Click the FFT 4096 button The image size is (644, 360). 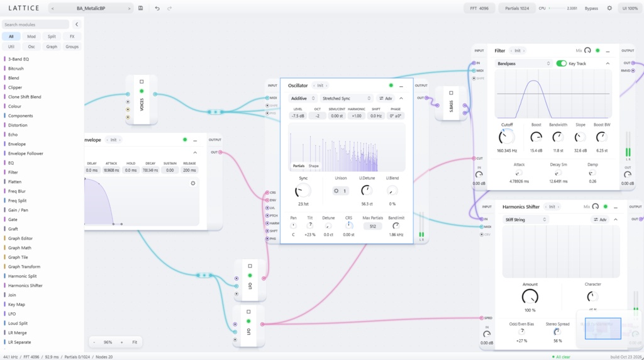[x=479, y=8]
